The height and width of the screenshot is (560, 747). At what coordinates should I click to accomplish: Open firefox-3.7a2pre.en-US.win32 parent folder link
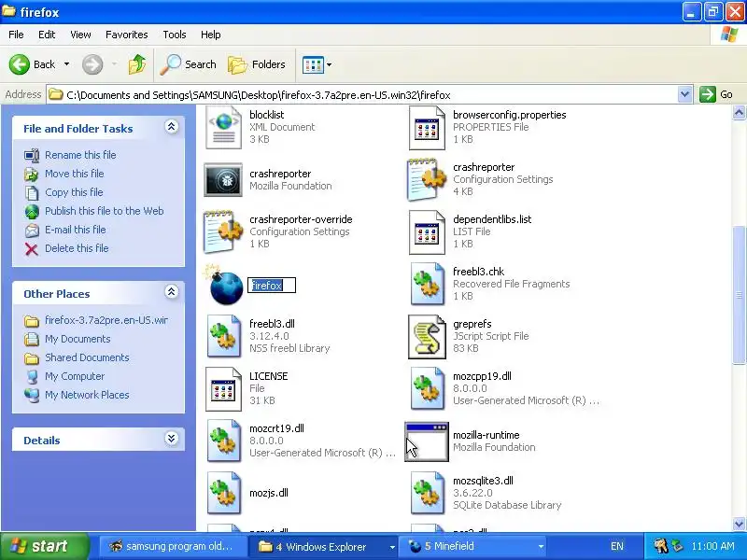coord(106,320)
